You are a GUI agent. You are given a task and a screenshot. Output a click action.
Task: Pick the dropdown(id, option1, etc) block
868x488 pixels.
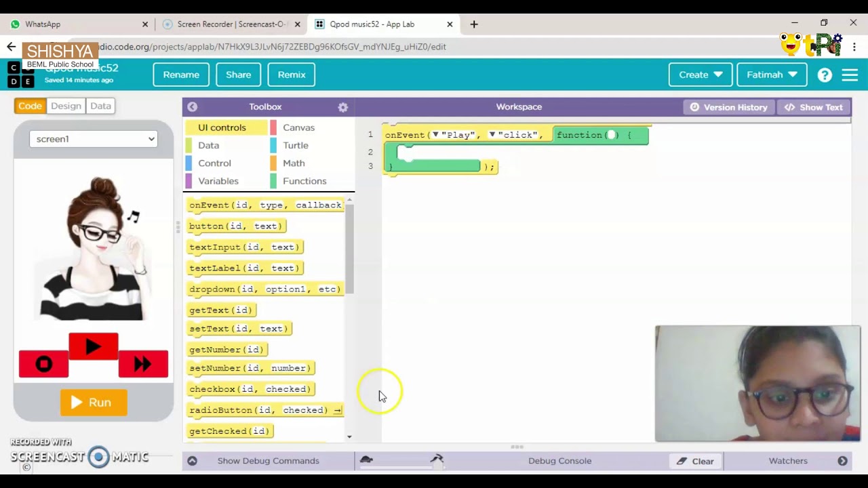pos(265,289)
